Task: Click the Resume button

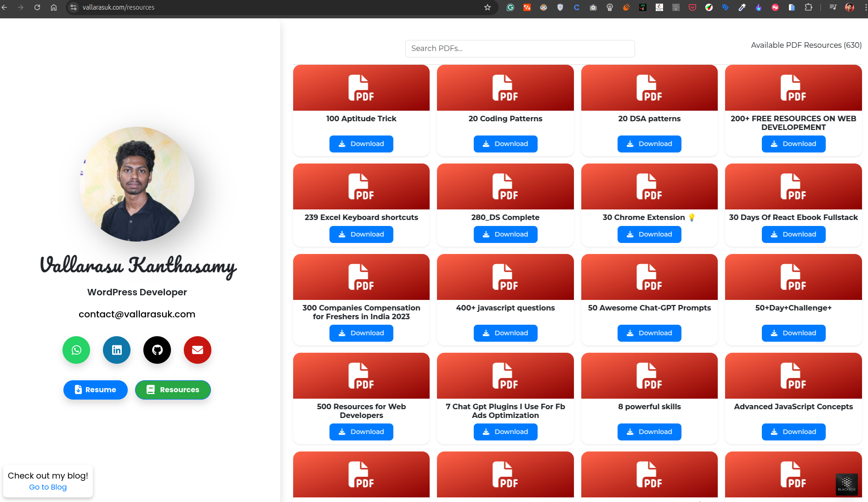Action: (95, 389)
